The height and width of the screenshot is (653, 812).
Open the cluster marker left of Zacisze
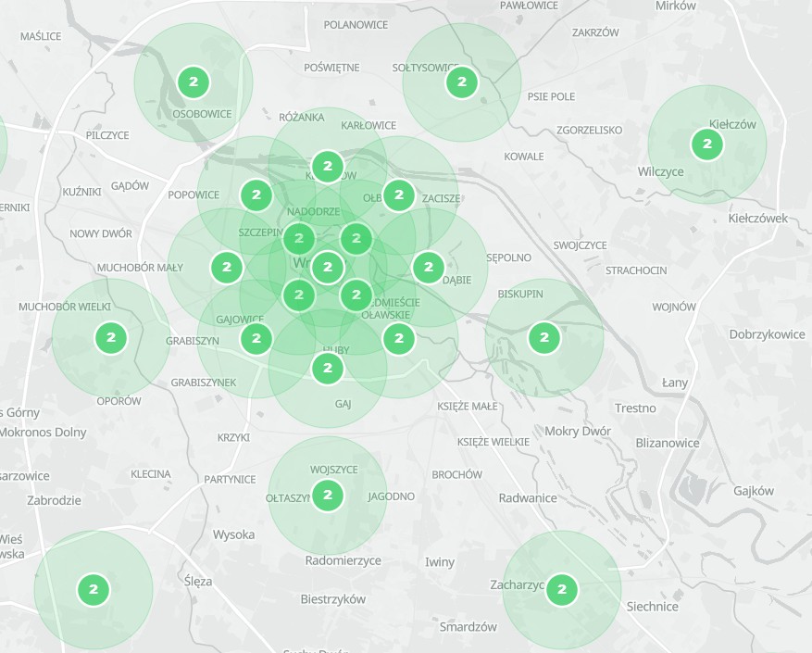pos(398,195)
